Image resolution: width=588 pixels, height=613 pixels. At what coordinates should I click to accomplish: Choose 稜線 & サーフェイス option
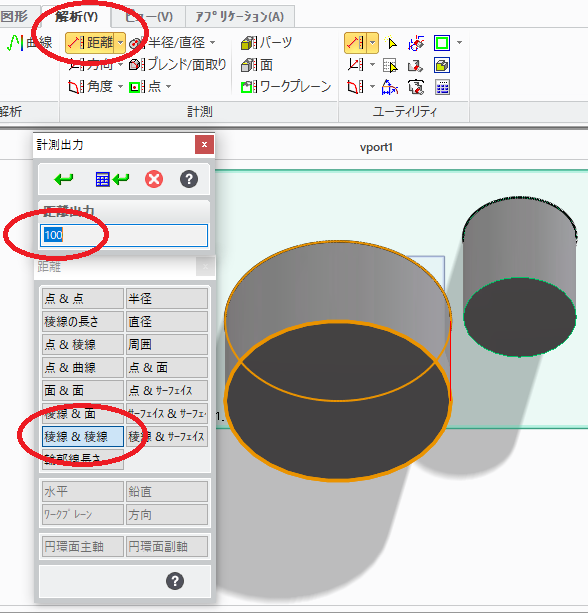tap(167, 436)
